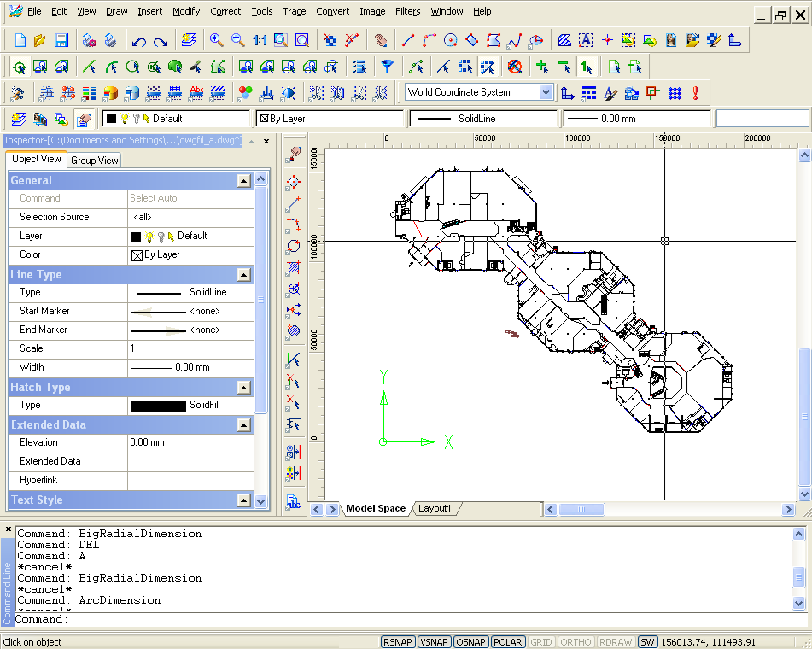Open the World Coordinate System dropdown
This screenshot has height=649, width=812.
[545, 92]
